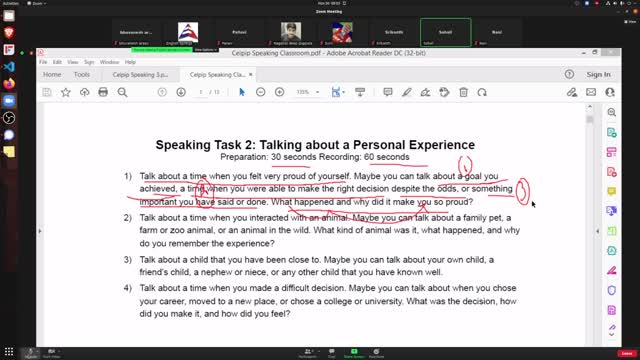The height and width of the screenshot is (360, 640).
Task: Click the red Leave meeting button
Action: [627, 353]
